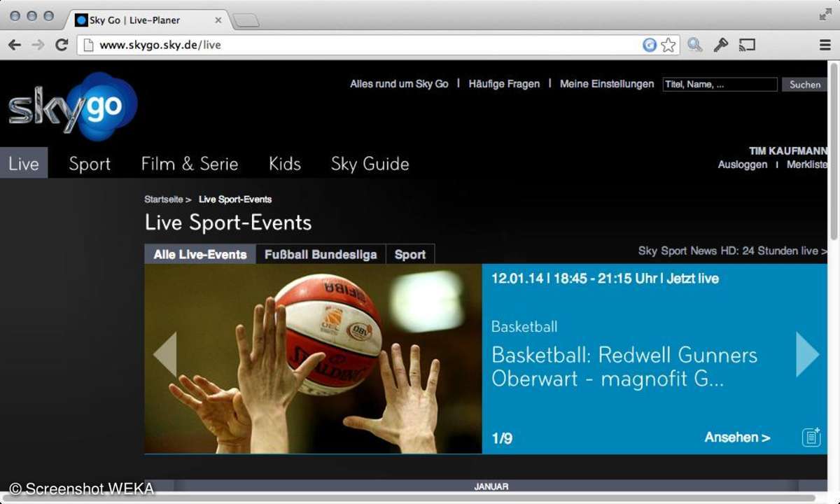
Task: Open the Kids navigation item
Action: click(285, 164)
